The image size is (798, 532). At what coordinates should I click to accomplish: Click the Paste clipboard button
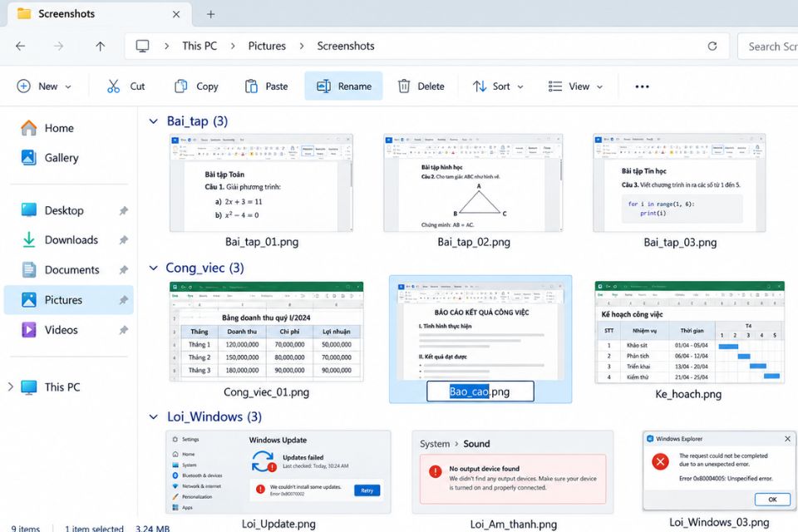point(266,86)
